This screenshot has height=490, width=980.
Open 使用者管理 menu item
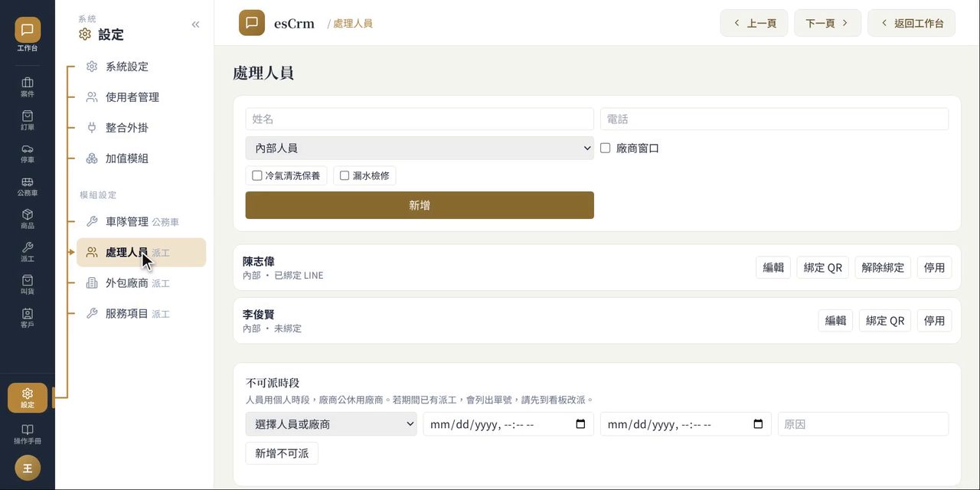141,97
